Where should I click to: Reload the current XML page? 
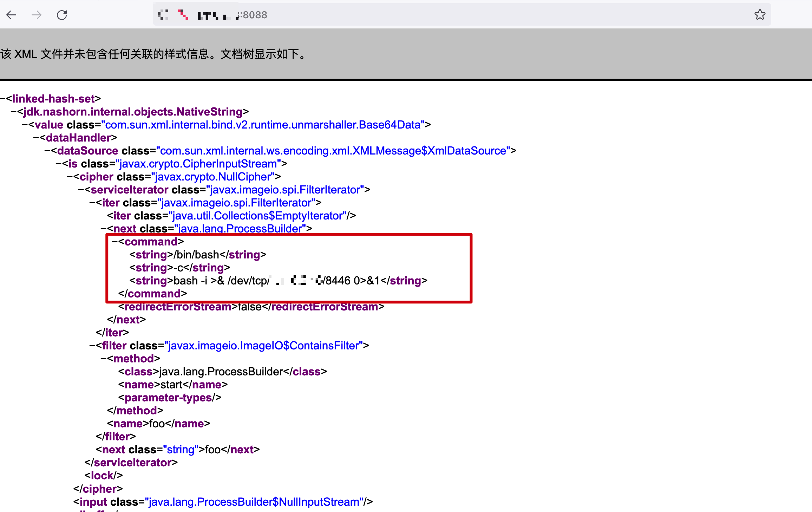point(62,15)
